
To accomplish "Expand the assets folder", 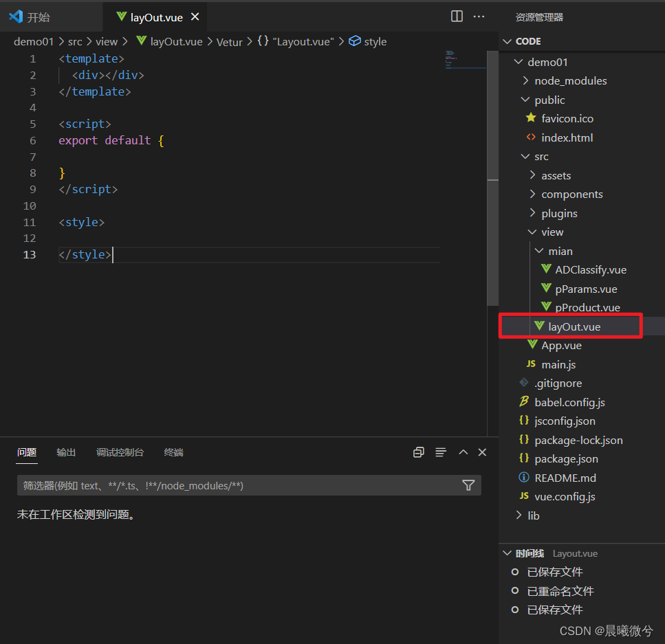I will pos(532,175).
